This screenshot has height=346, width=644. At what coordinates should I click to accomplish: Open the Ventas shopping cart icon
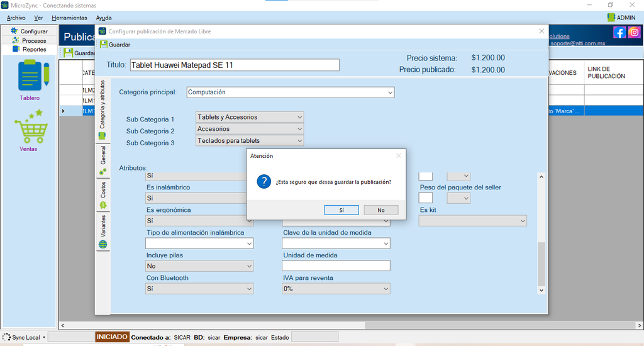click(x=31, y=126)
